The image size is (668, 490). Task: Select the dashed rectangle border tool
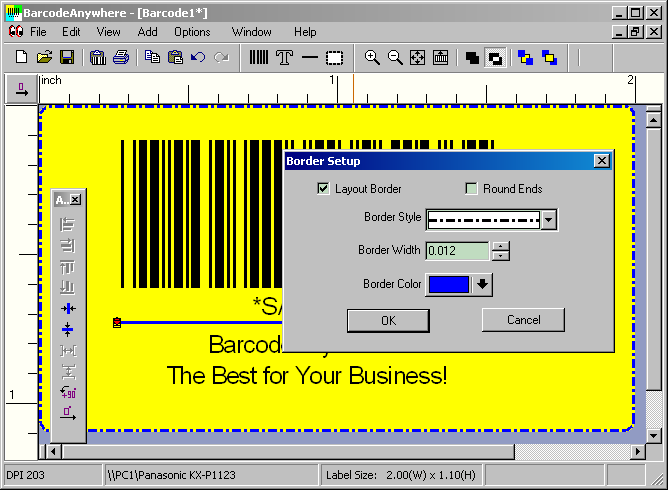(x=334, y=57)
